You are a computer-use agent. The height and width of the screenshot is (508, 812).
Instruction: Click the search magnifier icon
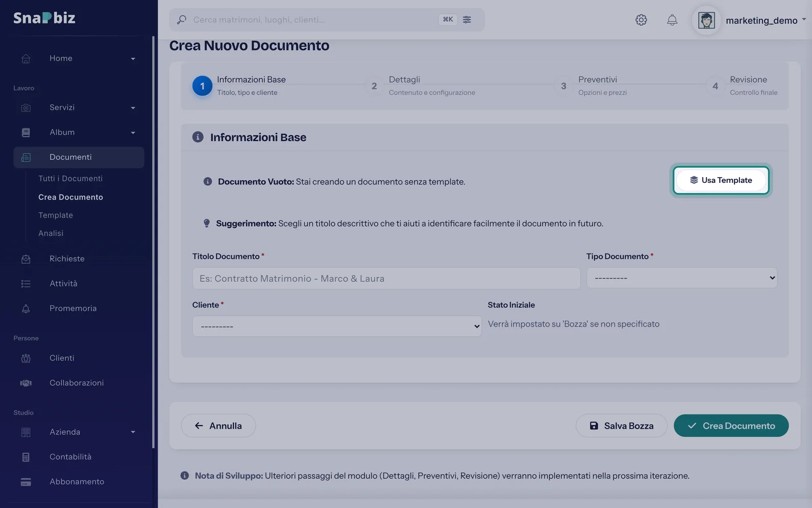(x=181, y=20)
